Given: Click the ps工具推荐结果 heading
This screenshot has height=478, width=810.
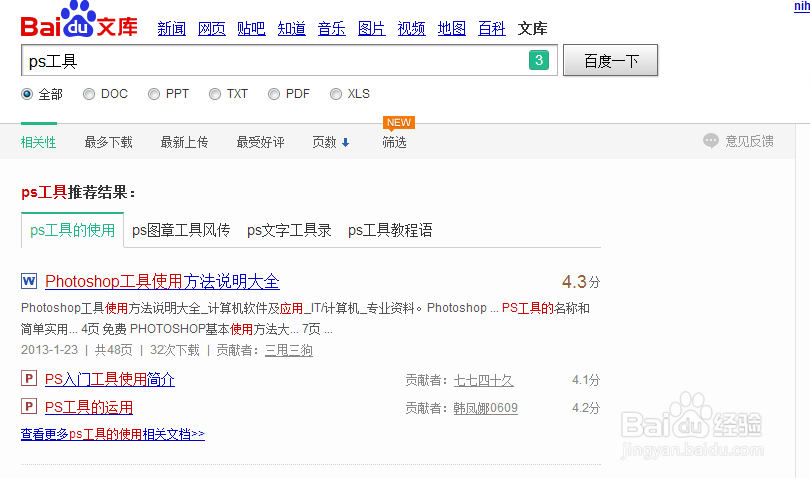Looking at the screenshot, I should 78,192.
